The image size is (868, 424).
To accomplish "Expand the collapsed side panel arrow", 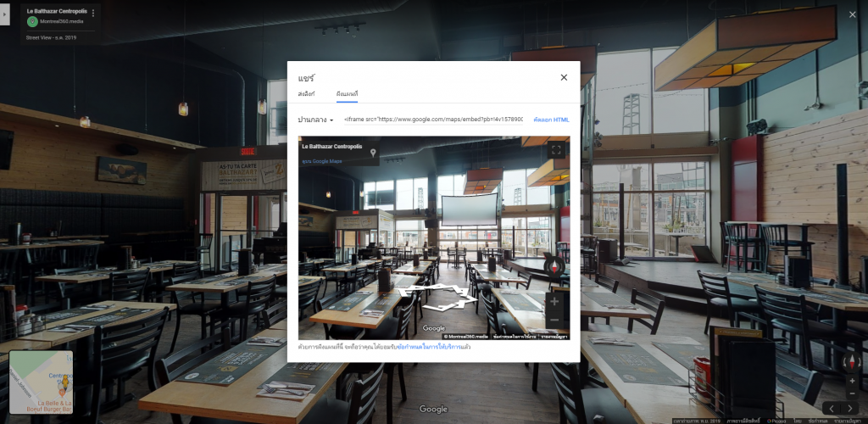I will 5,14.
